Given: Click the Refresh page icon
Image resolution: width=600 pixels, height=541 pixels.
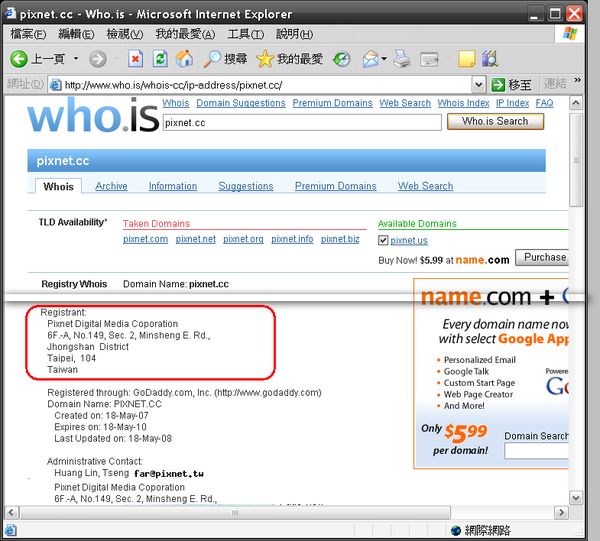Looking at the screenshot, I should (160, 59).
